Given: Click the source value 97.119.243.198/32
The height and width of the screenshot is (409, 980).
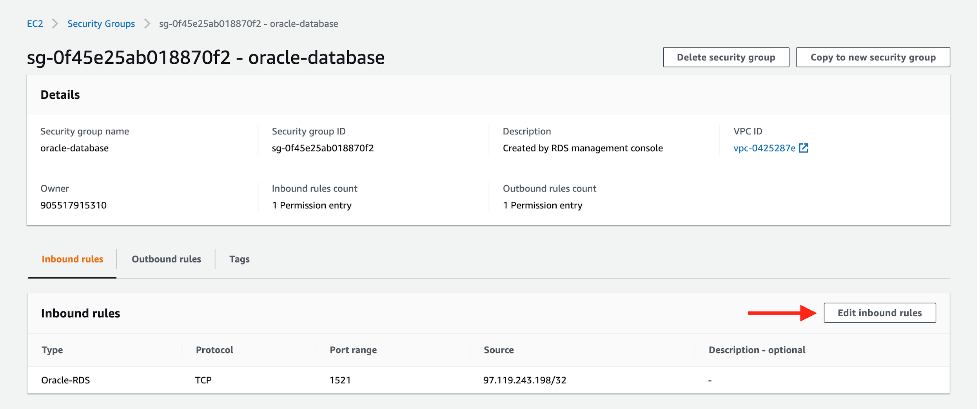Looking at the screenshot, I should pyautogui.click(x=525, y=380).
